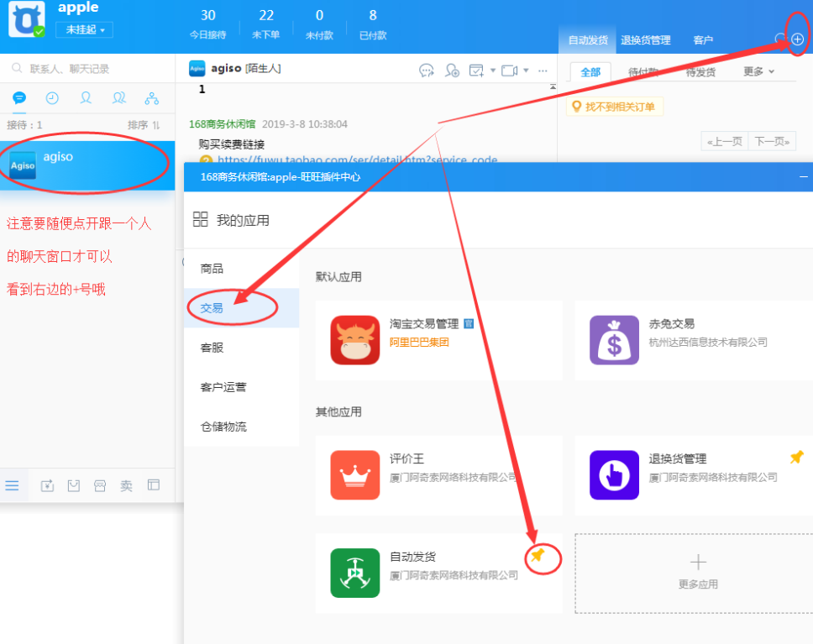Click the package box bottom icon

pos(74,485)
